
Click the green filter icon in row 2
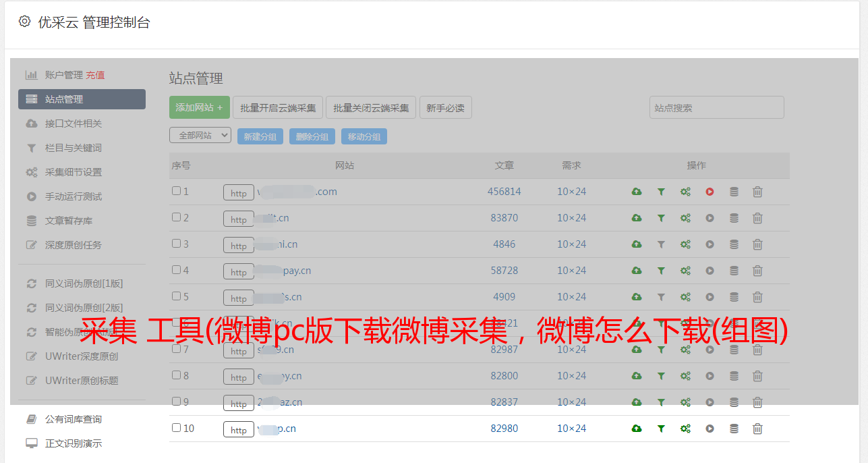point(661,218)
